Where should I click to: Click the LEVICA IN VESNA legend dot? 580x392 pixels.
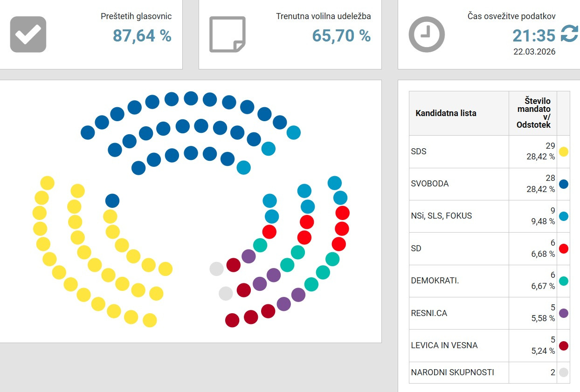(563, 345)
